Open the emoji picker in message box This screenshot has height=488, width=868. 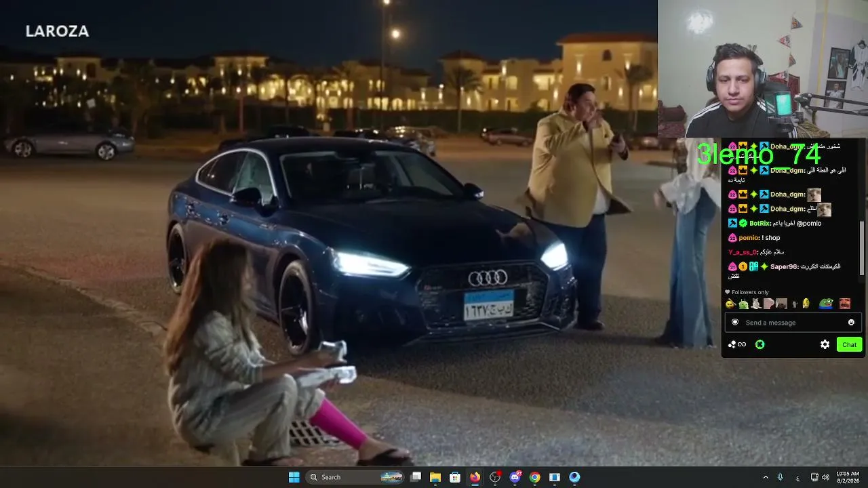click(851, 323)
